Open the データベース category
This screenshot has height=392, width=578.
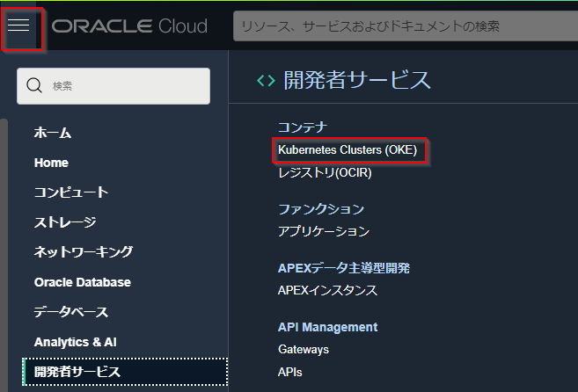(x=71, y=312)
